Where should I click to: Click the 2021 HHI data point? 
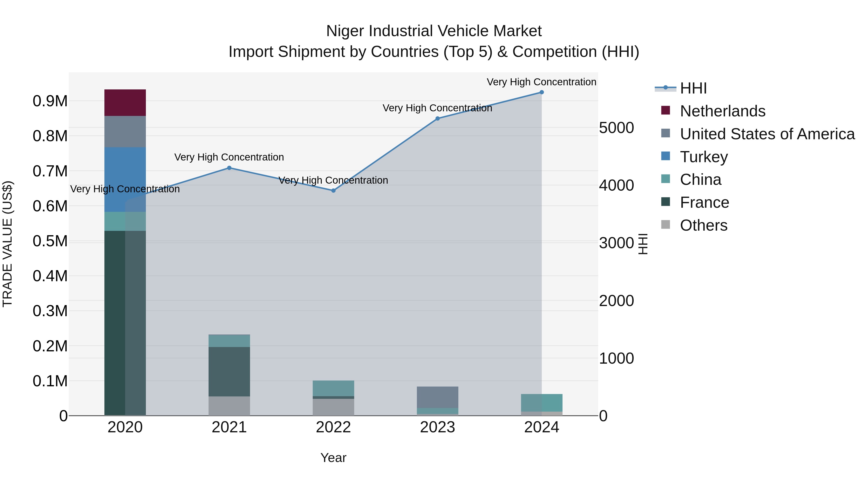click(x=229, y=168)
